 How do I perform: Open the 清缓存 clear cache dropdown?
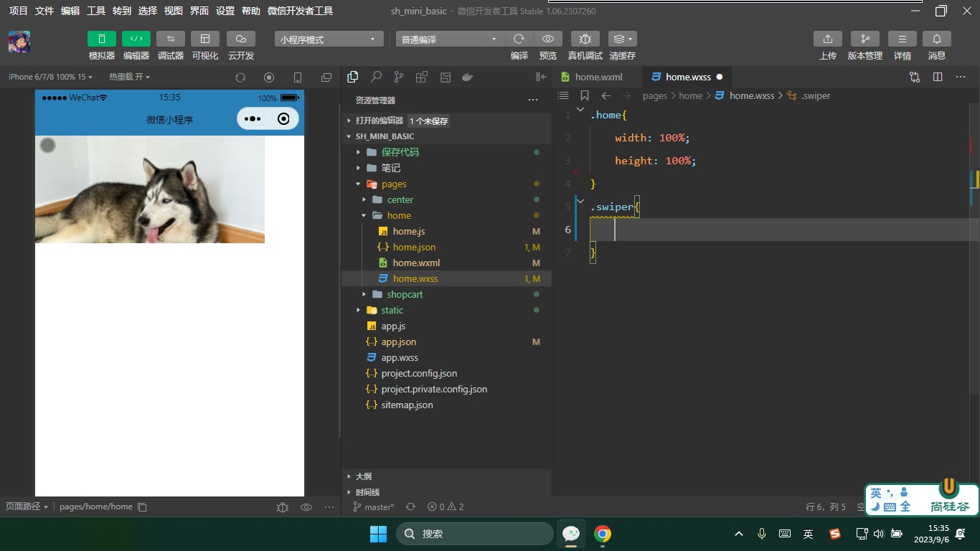(622, 39)
